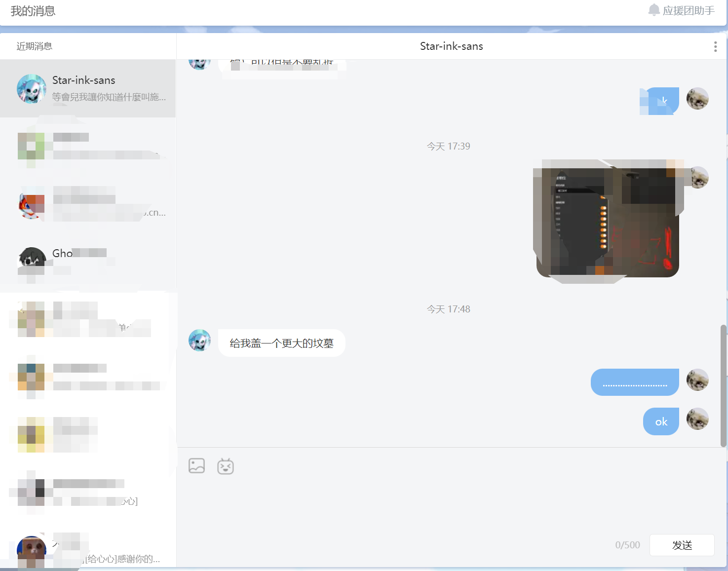
Task: Open the conversation ending with .cn...
Action: point(88,203)
